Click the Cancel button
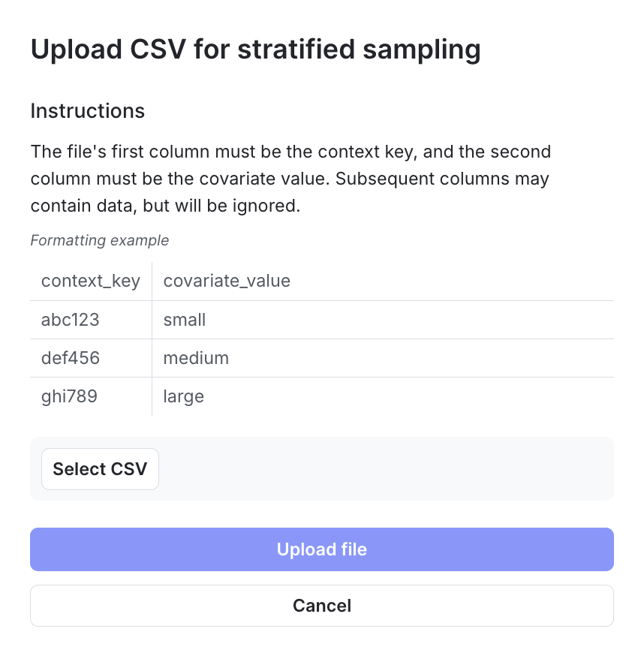 pos(321,605)
